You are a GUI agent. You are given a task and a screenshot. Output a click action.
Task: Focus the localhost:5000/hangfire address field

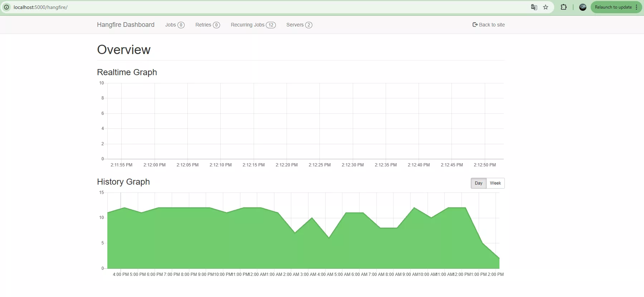[x=250, y=7]
